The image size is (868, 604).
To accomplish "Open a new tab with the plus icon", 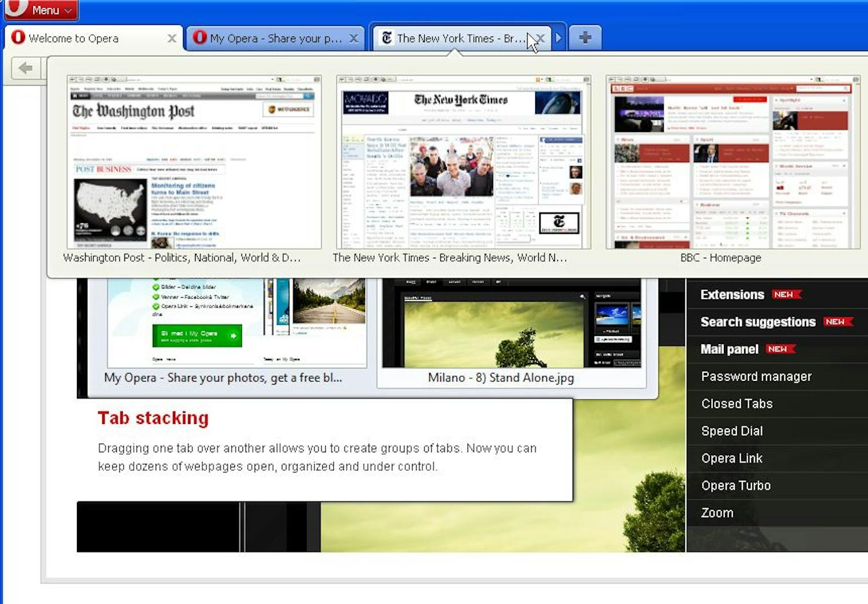I will pos(584,37).
